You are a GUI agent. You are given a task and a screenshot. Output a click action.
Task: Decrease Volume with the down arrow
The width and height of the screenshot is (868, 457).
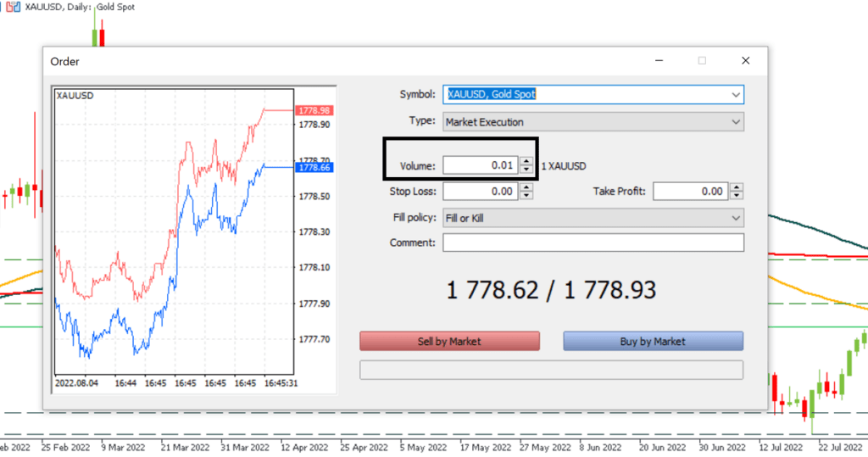(x=526, y=170)
